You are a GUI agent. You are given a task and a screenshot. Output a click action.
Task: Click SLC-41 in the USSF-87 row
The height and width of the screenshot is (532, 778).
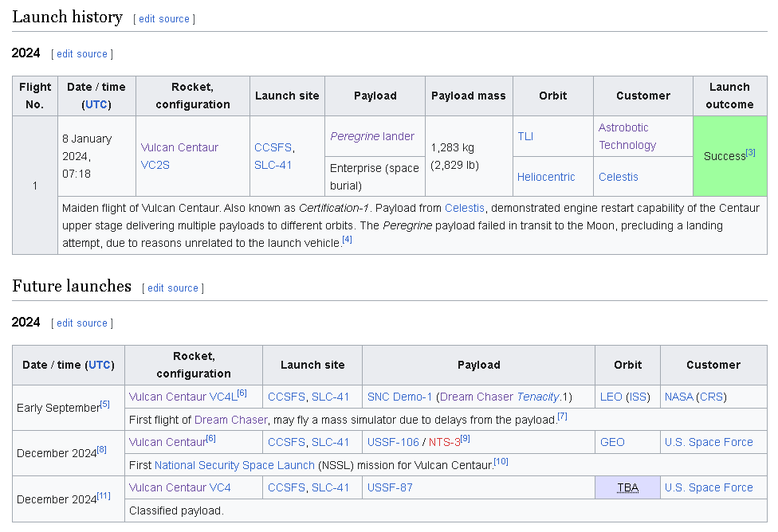coord(331,488)
